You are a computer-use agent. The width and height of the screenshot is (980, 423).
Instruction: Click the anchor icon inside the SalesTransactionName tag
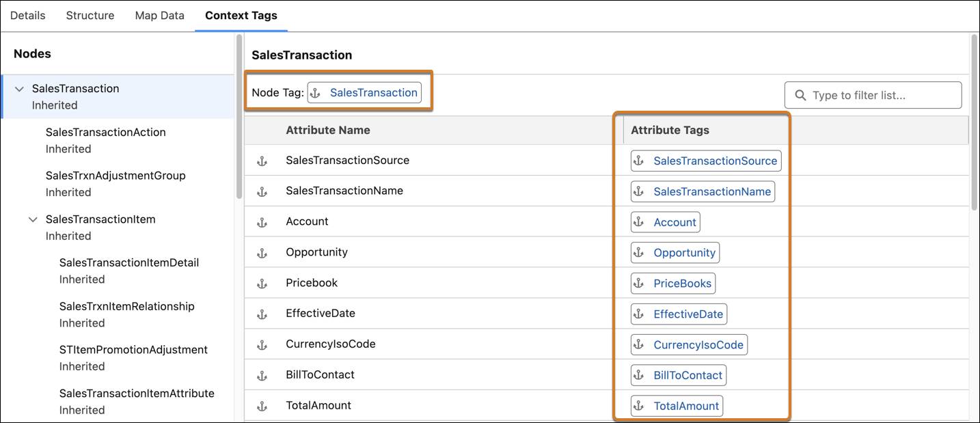[639, 191]
